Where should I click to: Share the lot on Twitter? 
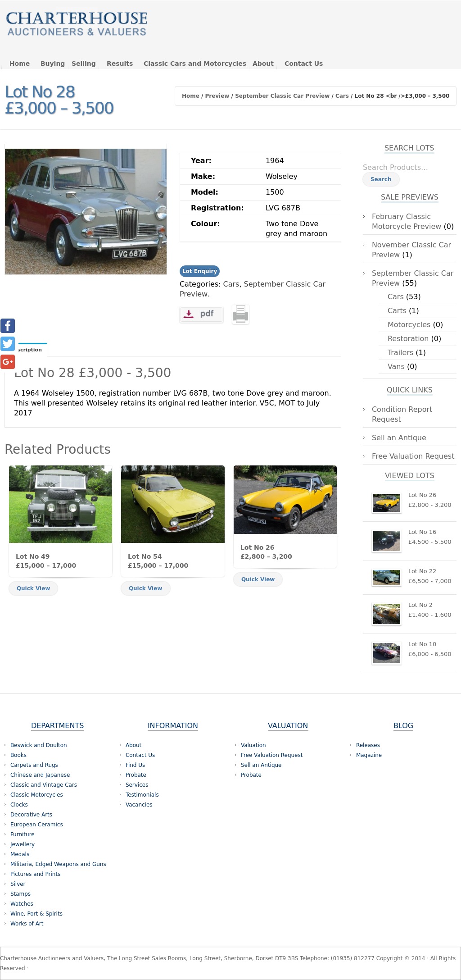tap(8, 344)
